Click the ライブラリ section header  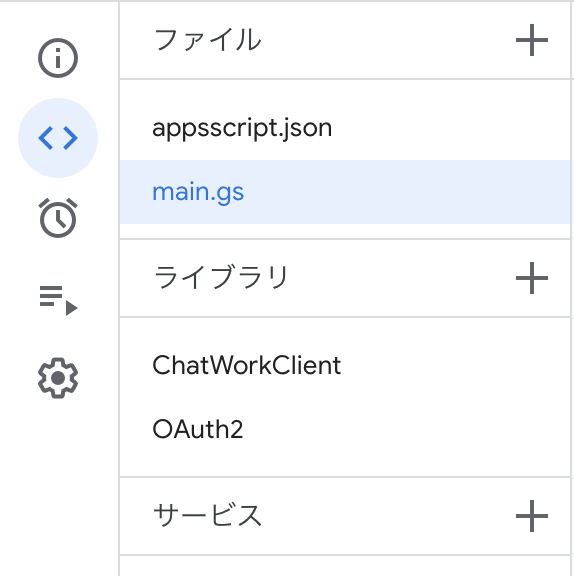tap(221, 278)
